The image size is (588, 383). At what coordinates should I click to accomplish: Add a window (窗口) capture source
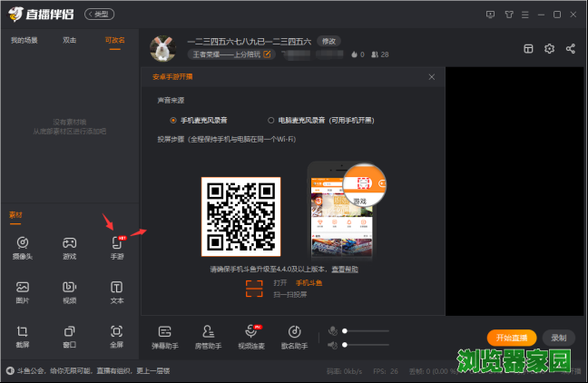pyautogui.click(x=69, y=336)
